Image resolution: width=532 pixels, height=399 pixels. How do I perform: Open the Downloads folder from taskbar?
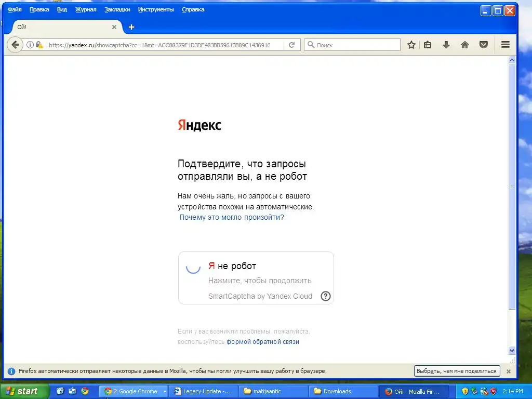(343, 391)
